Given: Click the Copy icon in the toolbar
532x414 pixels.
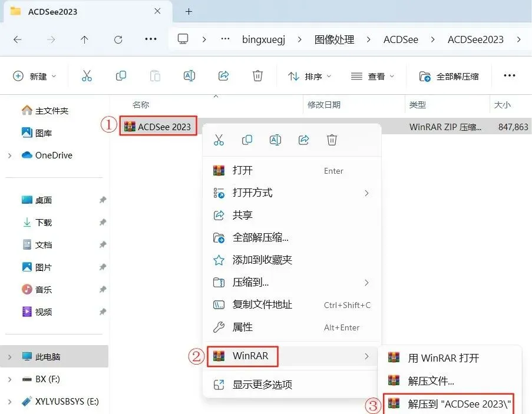Looking at the screenshot, I should [x=121, y=75].
